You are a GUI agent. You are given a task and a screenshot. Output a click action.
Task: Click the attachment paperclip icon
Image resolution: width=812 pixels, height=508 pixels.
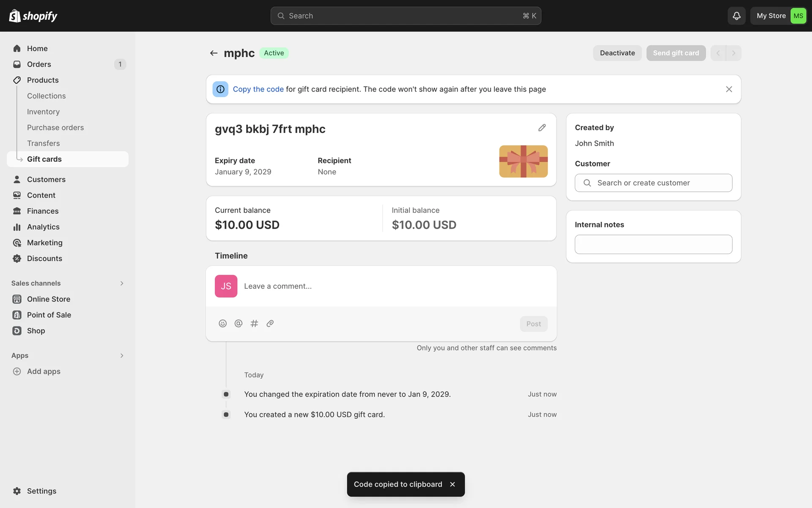pyautogui.click(x=270, y=323)
